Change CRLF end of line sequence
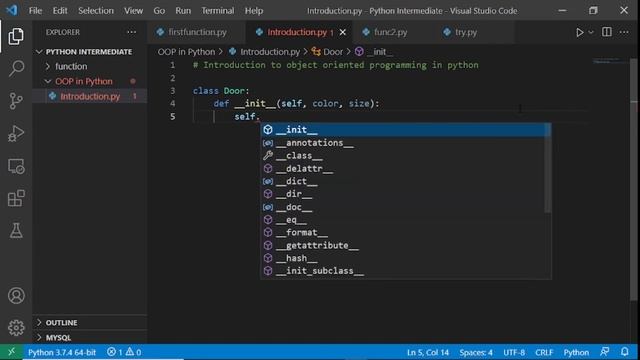The image size is (640, 360). coord(544,352)
